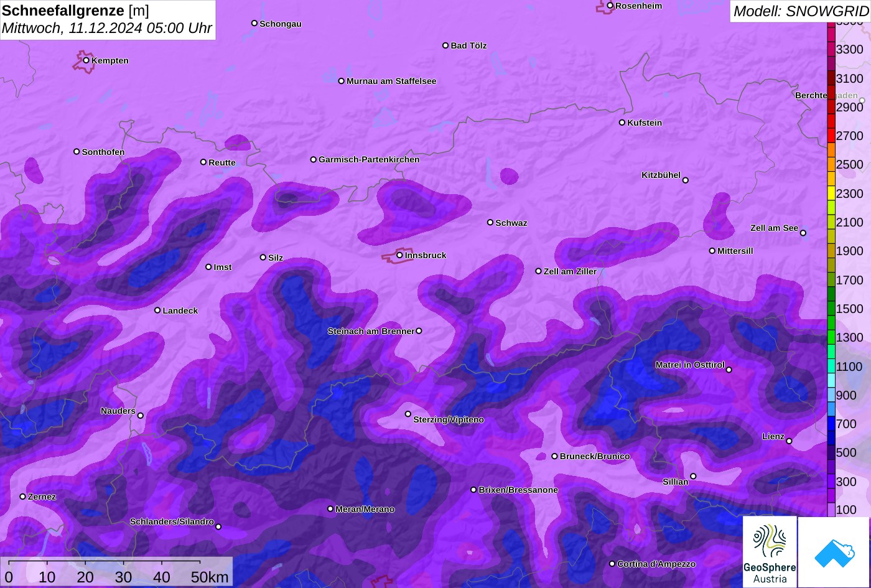Click the Murnau am Staffelsee label
This screenshot has width=871, height=588.
point(391,82)
